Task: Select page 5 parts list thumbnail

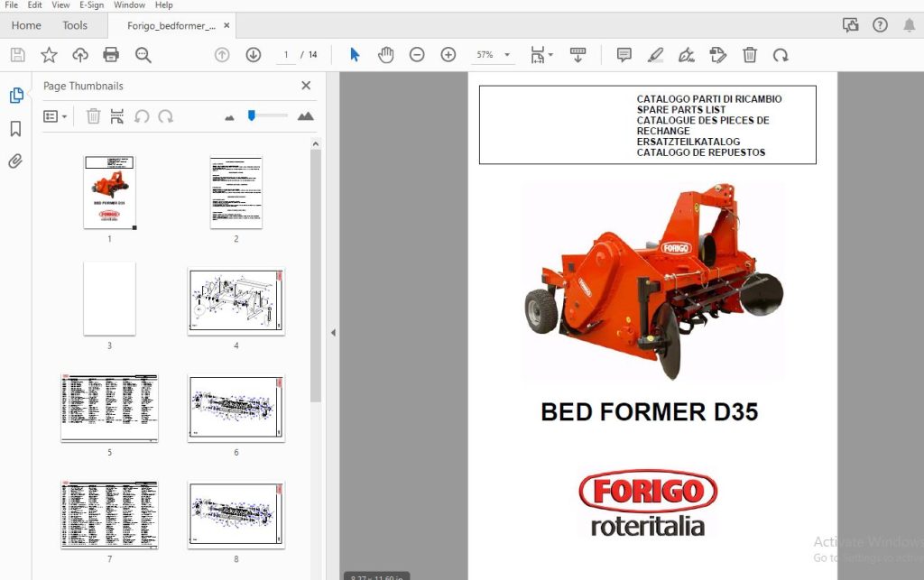Action: pyautogui.click(x=109, y=408)
